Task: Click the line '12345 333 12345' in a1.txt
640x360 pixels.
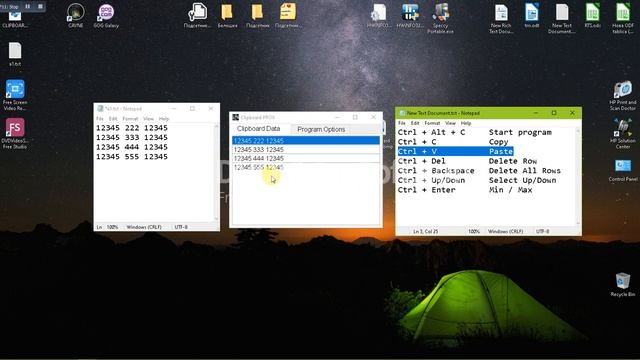Action: [132, 138]
